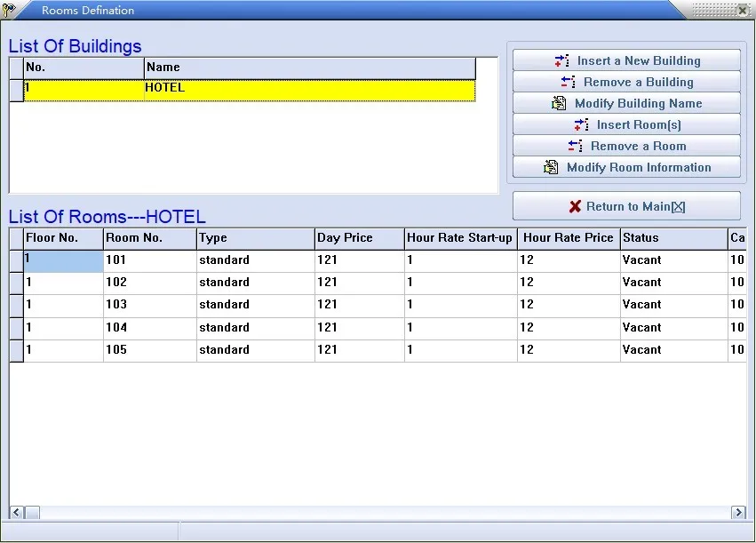Click the Remove a Building icon
Image resolution: width=756 pixels, height=543 pixels.
(x=569, y=82)
